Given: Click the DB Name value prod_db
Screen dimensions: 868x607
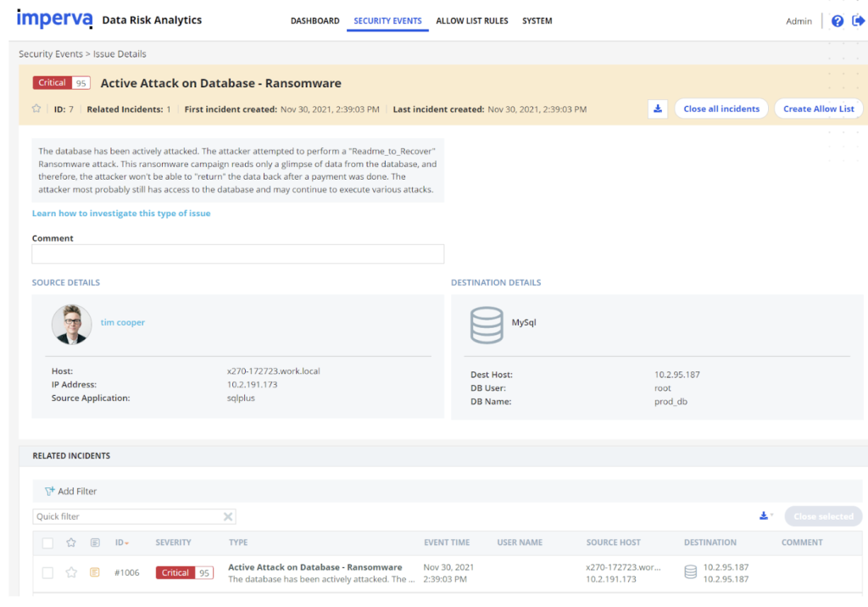Looking at the screenshot, I should tap(671, 402).
